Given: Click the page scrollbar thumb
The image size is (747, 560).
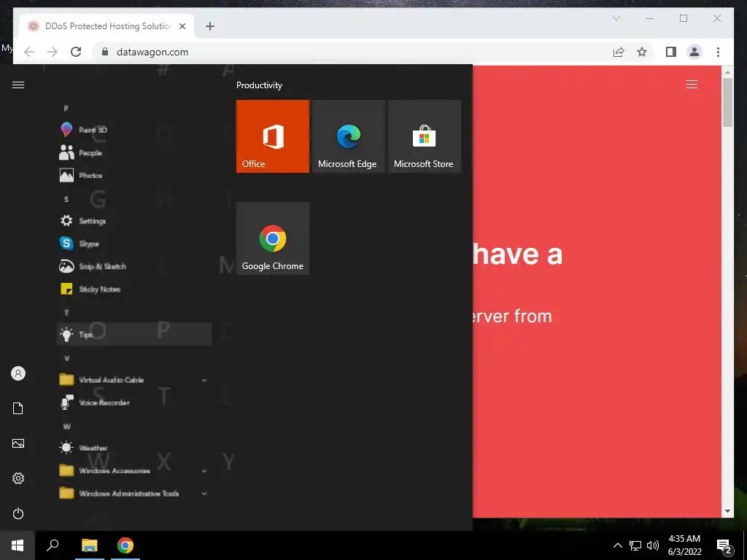Looking at the screenshot, I should (727, 103).
